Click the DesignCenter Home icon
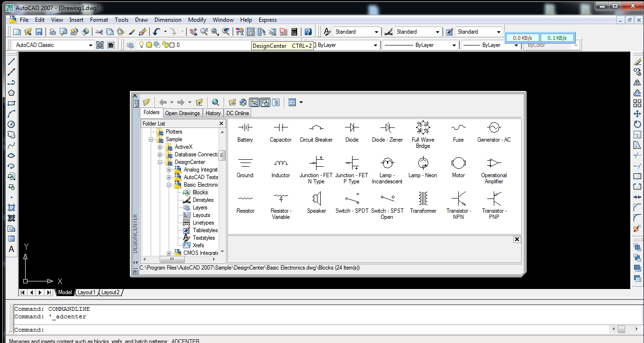This screenshot has height=343, width=644. pyautogui.click(x=243, y=102)
